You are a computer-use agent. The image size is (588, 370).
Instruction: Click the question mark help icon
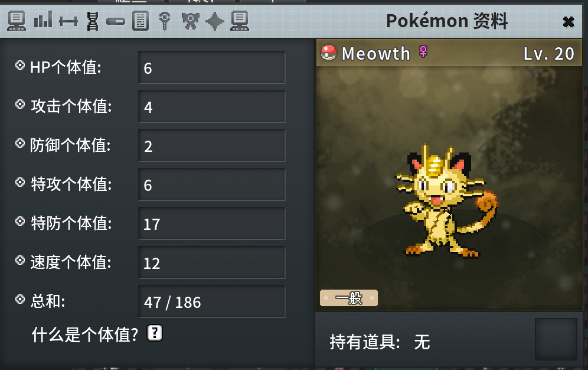tap(155, 333)
